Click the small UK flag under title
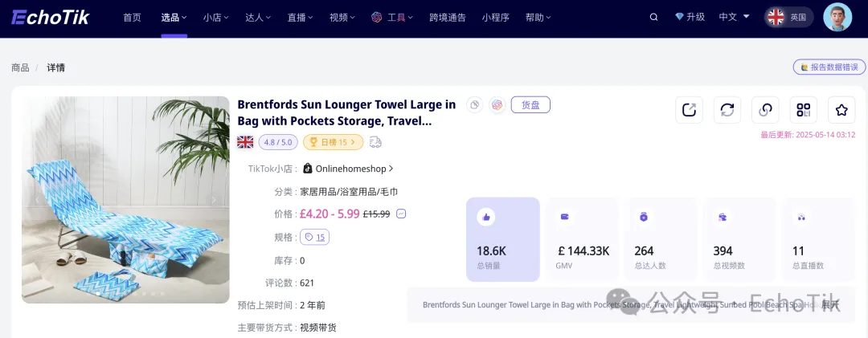This screenshot has width=868, height=338. click(245, 142)
